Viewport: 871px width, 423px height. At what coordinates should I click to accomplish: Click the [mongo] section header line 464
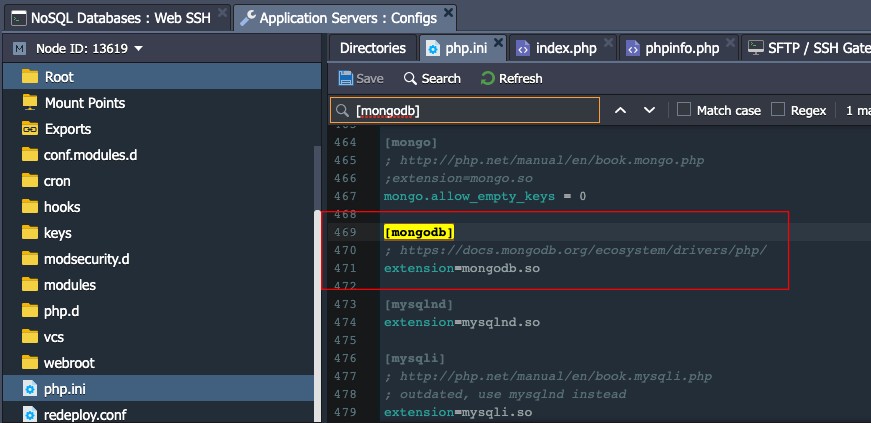coord(411,143)
